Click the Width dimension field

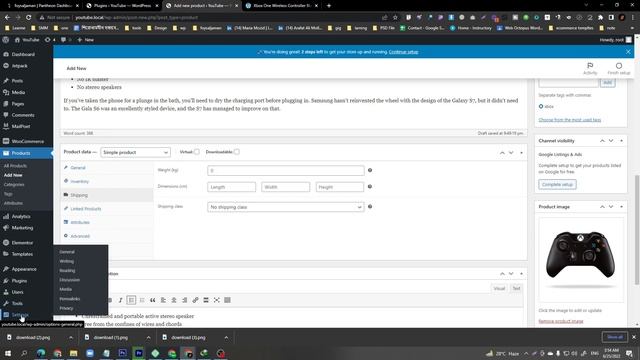(x=285, y=187)
